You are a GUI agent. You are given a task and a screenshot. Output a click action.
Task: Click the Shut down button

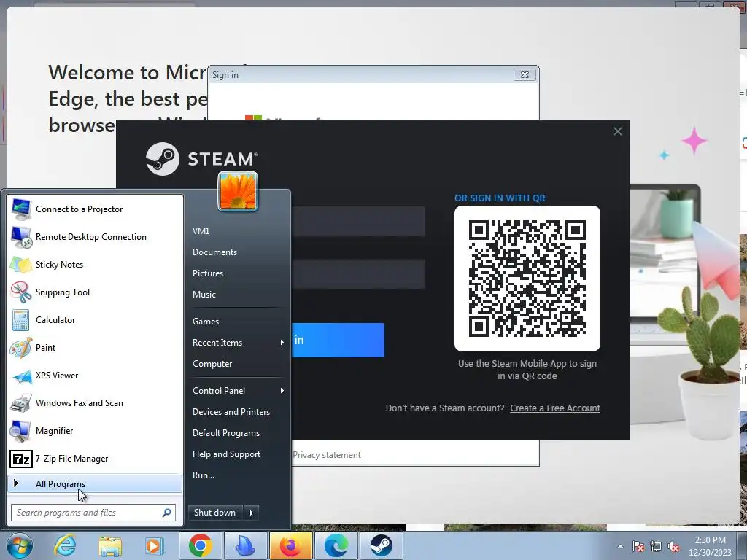click(215, 513)
